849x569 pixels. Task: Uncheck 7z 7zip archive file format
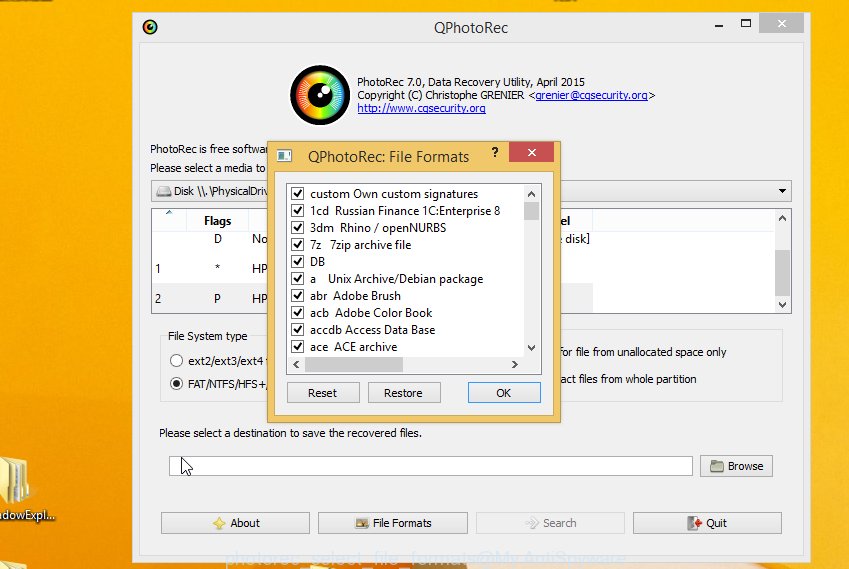[297, 245]
